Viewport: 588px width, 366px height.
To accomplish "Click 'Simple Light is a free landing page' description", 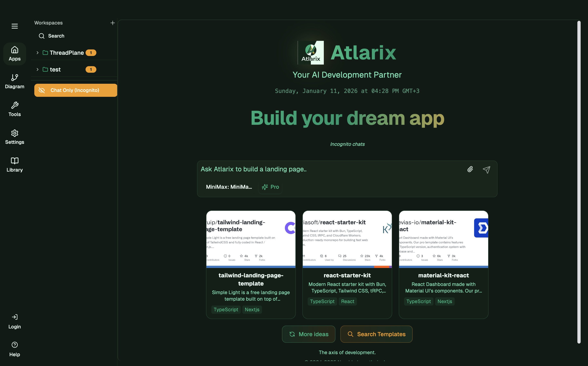I will click(x=251, y=296).
